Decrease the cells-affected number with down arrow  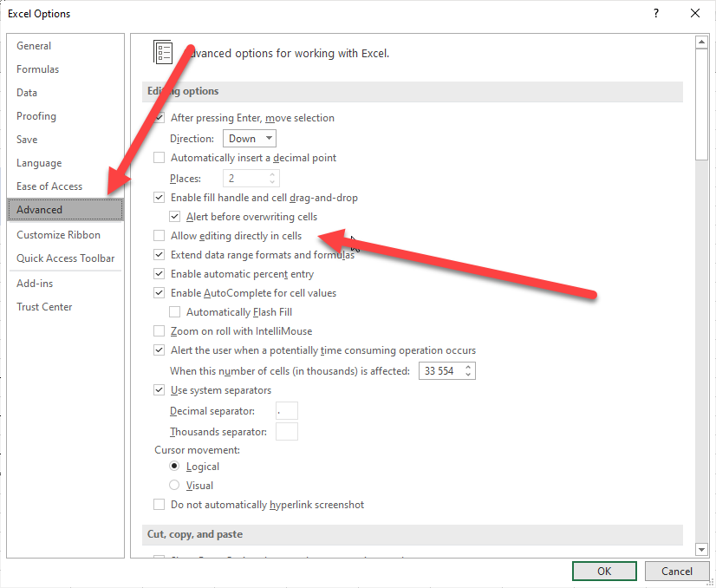coord(468,375)
